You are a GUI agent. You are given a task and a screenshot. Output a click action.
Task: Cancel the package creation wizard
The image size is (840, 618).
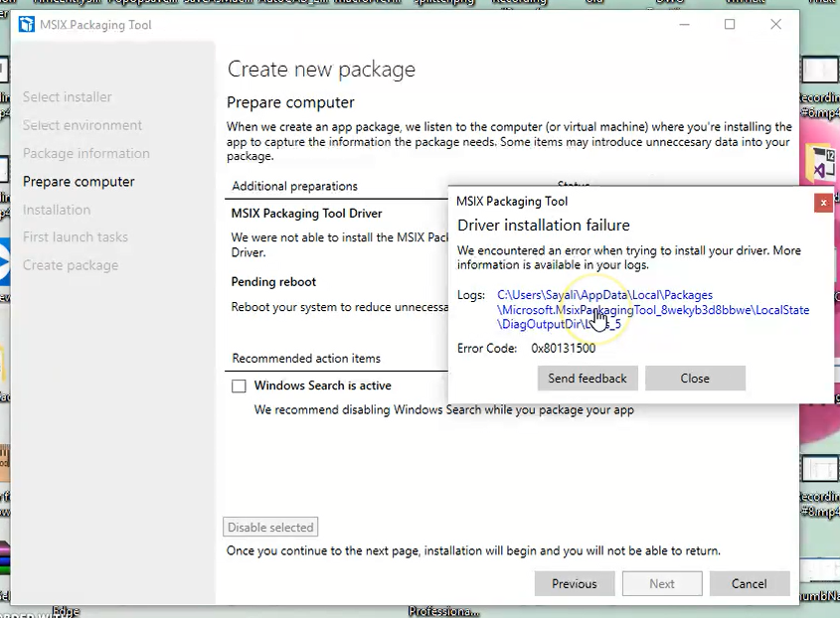click(749, 584)
